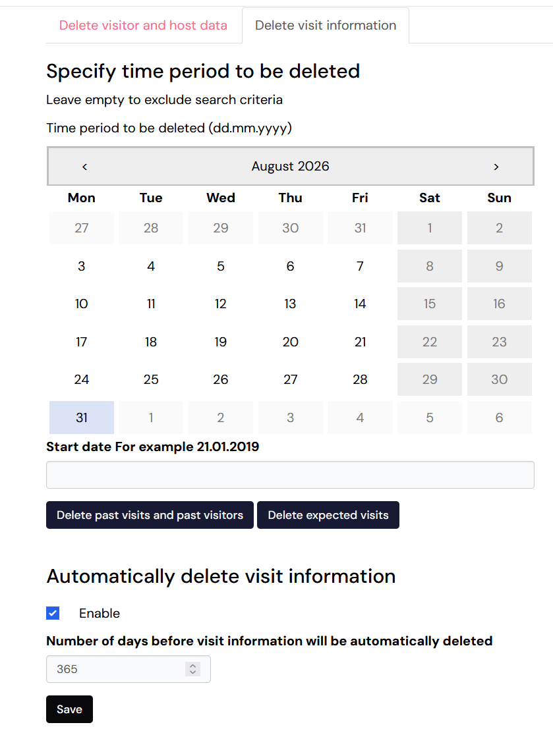
Task: Click the days number stepper arrows
Action: click(192, 668)
